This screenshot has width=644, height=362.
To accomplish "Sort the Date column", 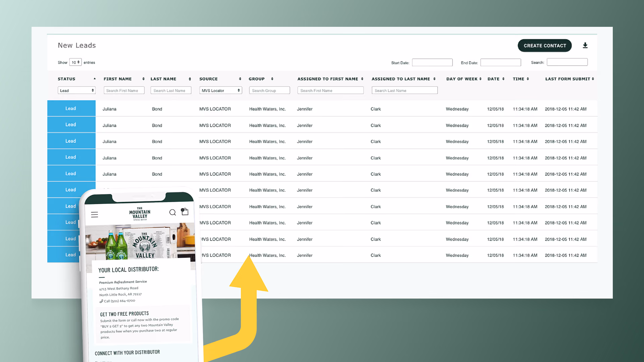I will pyautogui.click(x=503, y=79).
